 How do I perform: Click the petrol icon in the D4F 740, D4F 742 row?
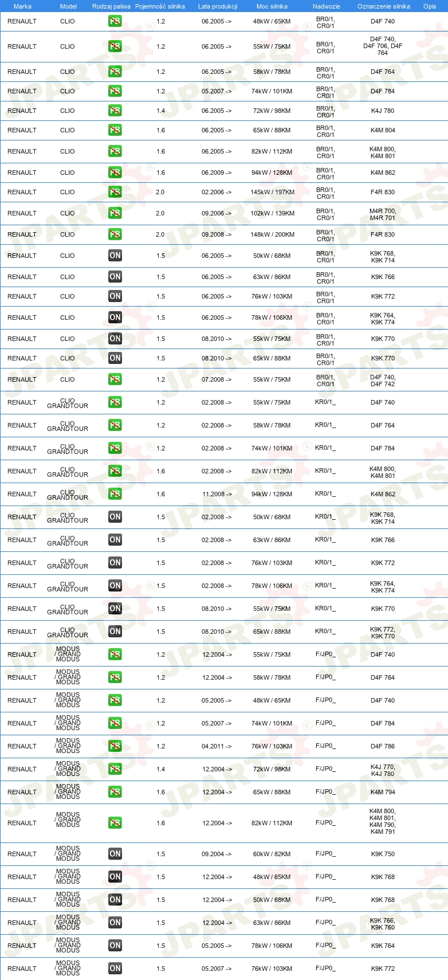point(115,379)
